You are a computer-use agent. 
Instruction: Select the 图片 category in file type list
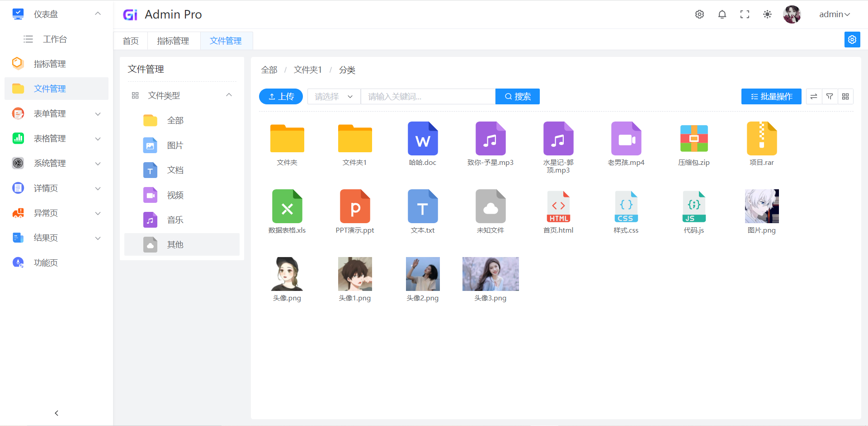[x=175, y=145]
